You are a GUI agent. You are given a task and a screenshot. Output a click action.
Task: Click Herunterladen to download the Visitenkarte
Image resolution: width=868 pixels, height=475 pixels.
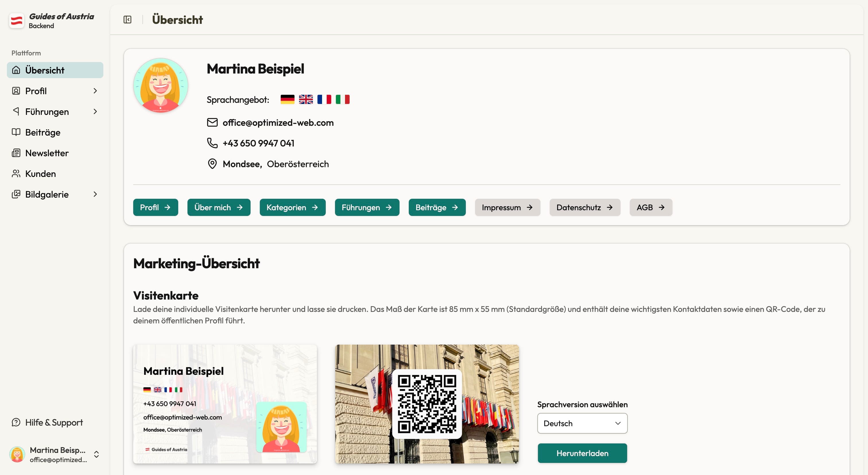coord(582,453)
